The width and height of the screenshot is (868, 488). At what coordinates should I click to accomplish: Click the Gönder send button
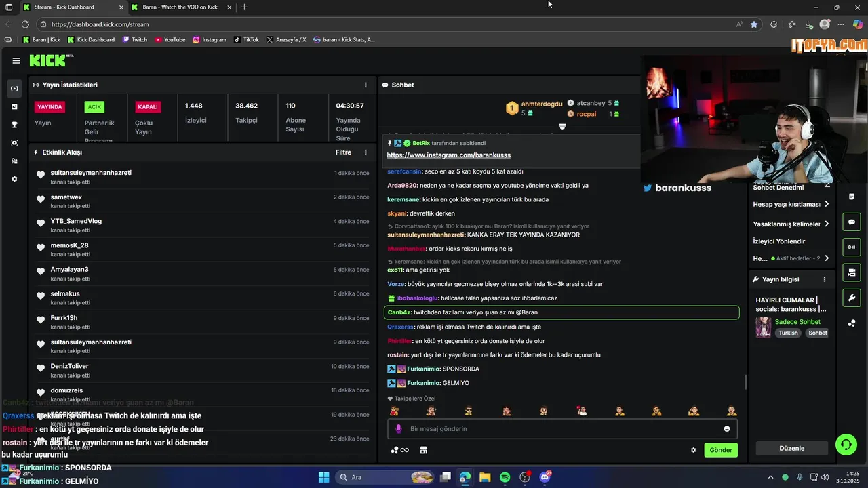click(x=721, y=450)
